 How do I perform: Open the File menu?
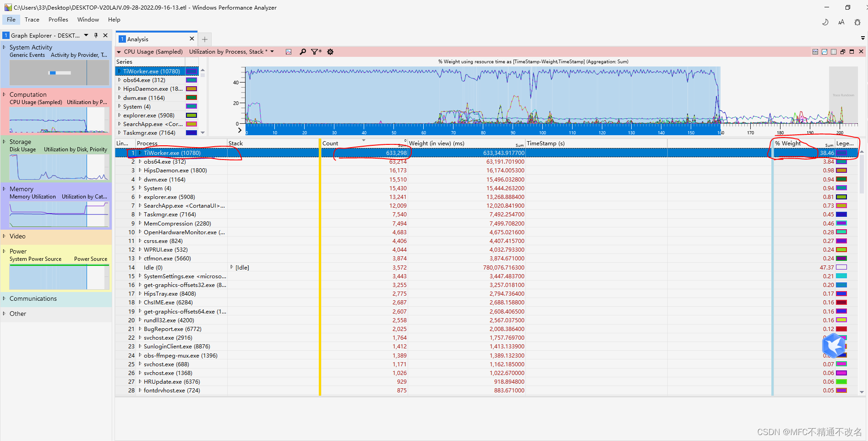pyautogui.click(x=11, y=20)
